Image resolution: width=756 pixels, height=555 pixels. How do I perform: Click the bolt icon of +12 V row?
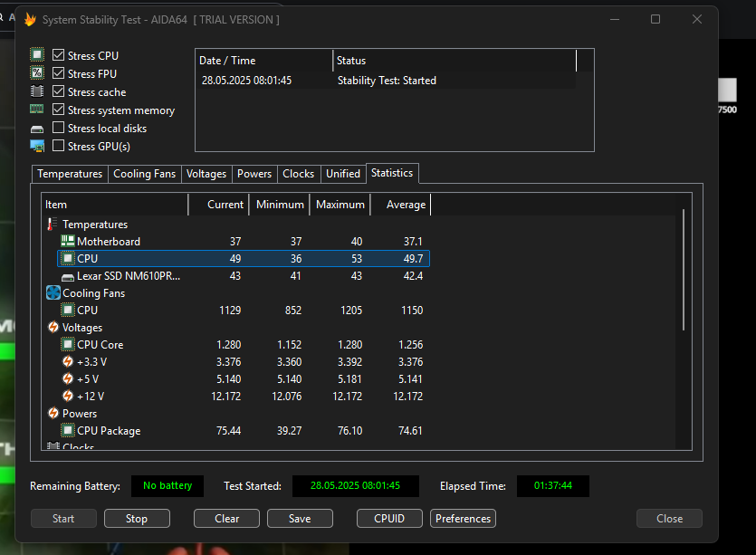(68, 396)
